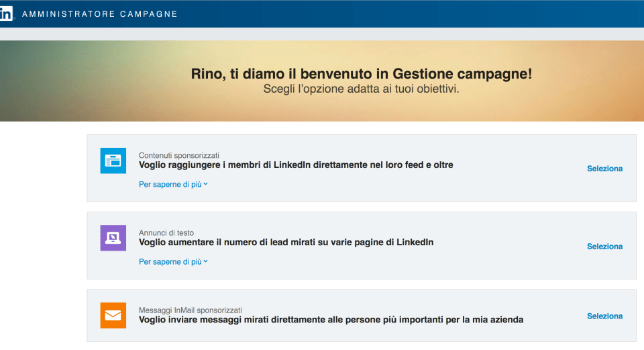644x350 pixels.
Task: Click the LinkedIn logo in header
Action: [6, 13]
